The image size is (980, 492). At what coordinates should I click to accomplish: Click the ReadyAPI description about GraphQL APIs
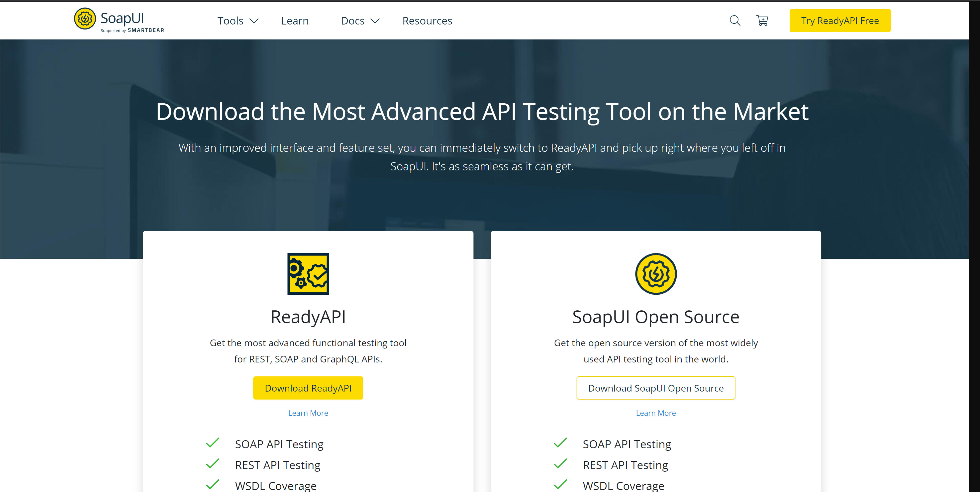click(308, 351)
